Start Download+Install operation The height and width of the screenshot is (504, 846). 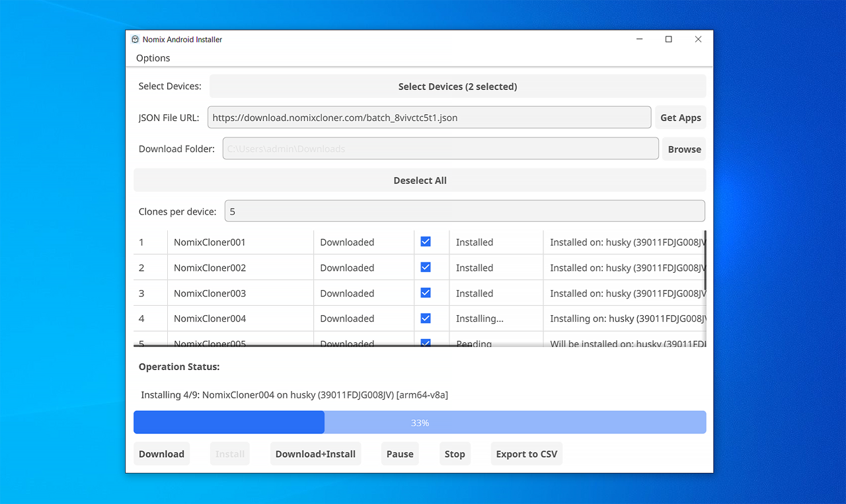point(315,454)
